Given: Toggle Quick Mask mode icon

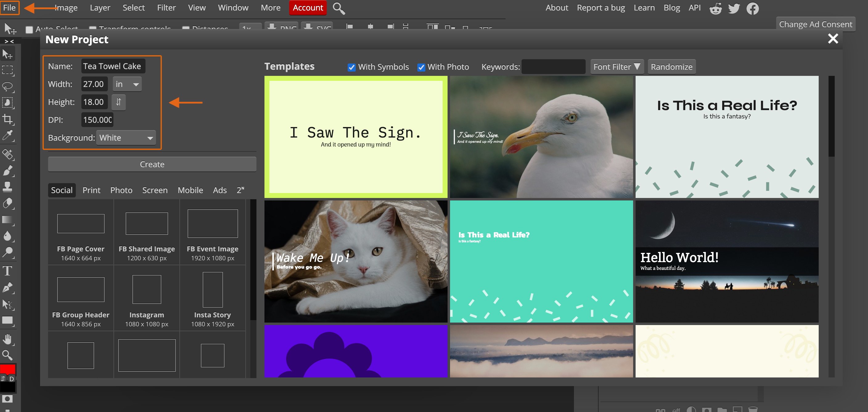Looking at the screenshot, I should coord(7,399).
